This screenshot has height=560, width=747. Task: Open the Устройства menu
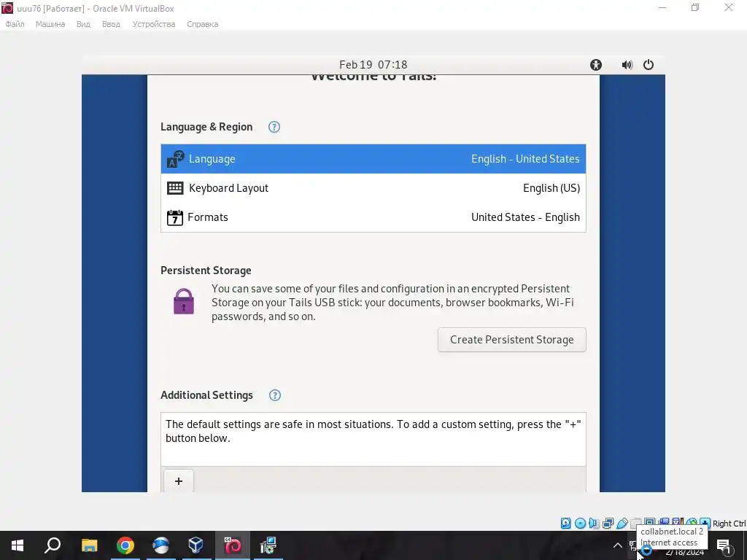coord(154,24)
